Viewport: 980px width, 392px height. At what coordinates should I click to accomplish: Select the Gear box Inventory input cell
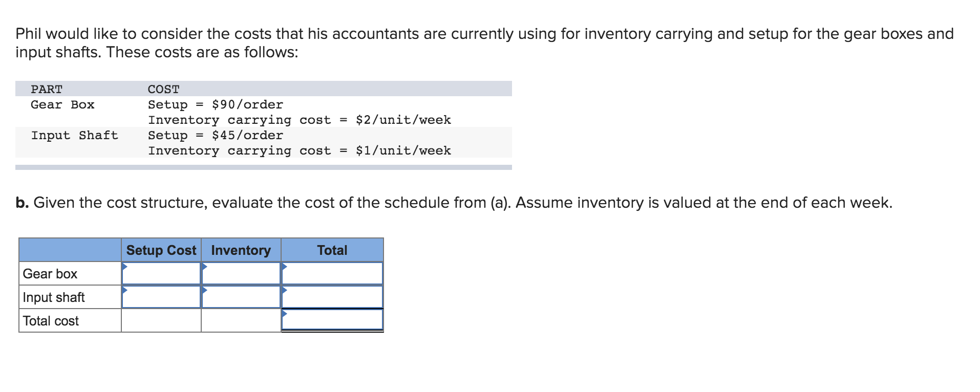click(x=241, y=273)
